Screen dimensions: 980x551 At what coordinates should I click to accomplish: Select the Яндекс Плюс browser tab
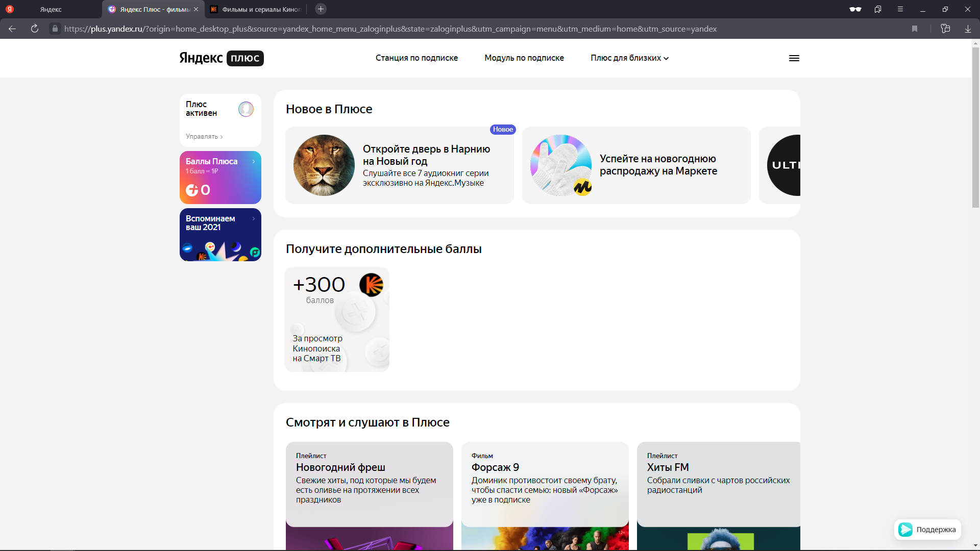[x=153, y=9]
